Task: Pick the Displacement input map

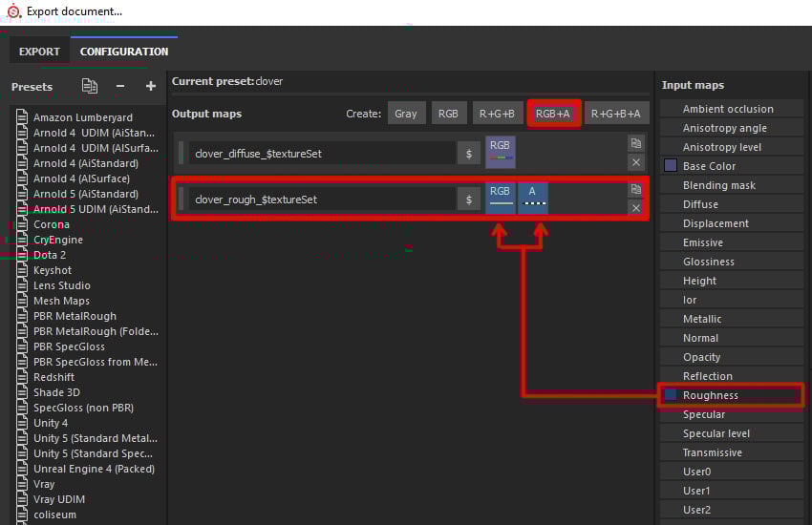Action: [732, 223]
